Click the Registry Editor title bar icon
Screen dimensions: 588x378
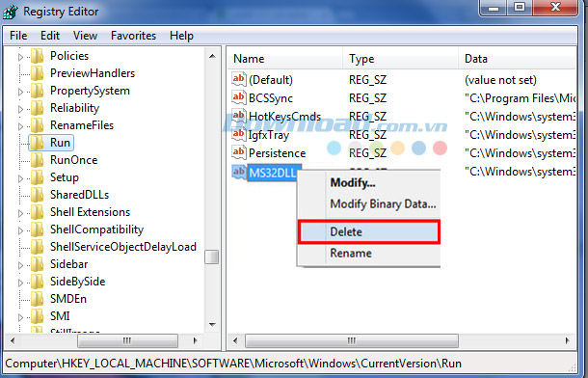(x=11, y=12)
